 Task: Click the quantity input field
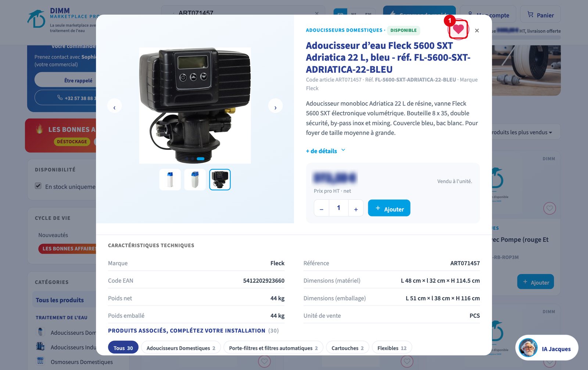tap(338, 208)
